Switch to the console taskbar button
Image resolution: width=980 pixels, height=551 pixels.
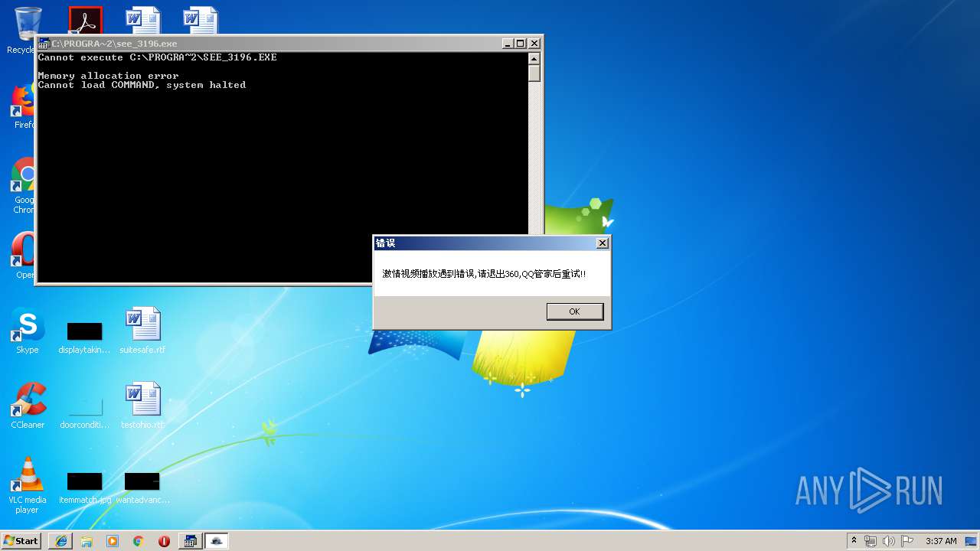[190, 540]
